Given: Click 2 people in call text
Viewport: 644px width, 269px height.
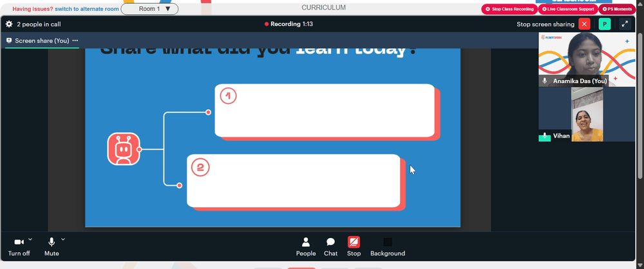Looking at the screenshot, I should click(x=39, y=25).
